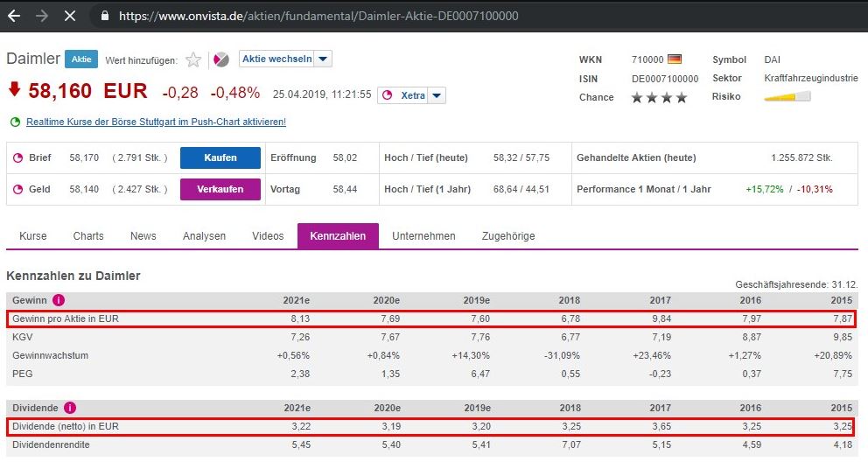Open the Videos tab
868x462 pixels.
click(268, 235)
